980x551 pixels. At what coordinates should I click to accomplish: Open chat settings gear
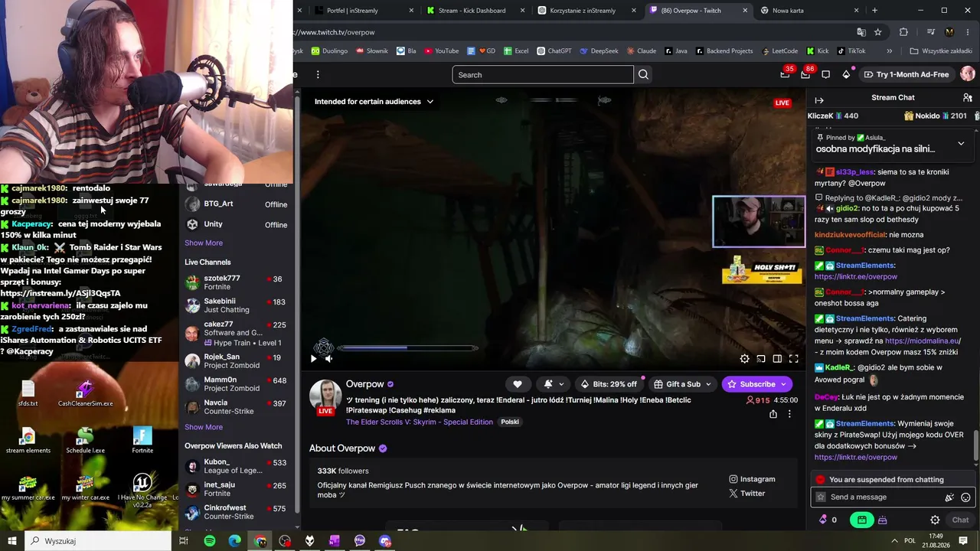[x=935, y=520]
